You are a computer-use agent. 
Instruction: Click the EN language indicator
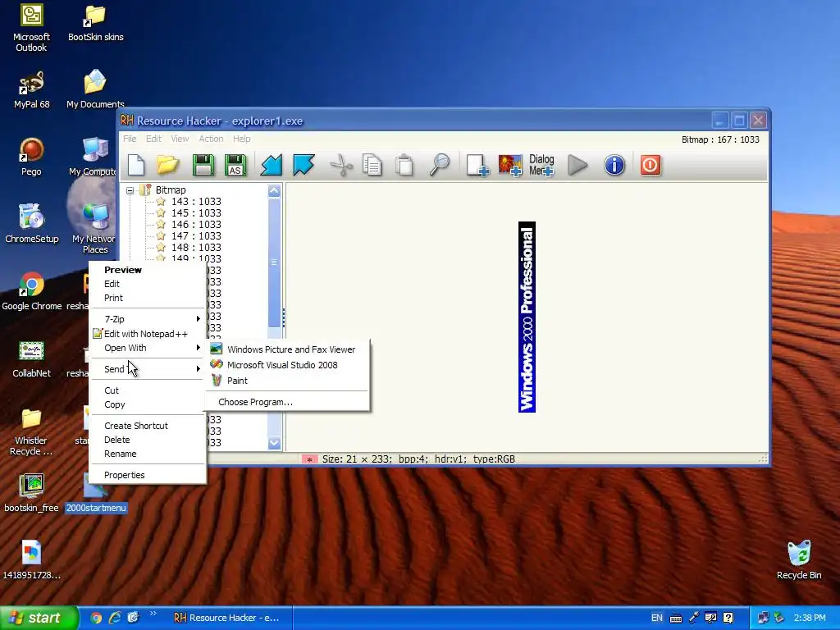tap(657, 618)
